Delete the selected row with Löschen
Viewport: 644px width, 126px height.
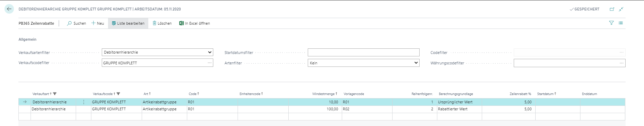pos(162,23)
